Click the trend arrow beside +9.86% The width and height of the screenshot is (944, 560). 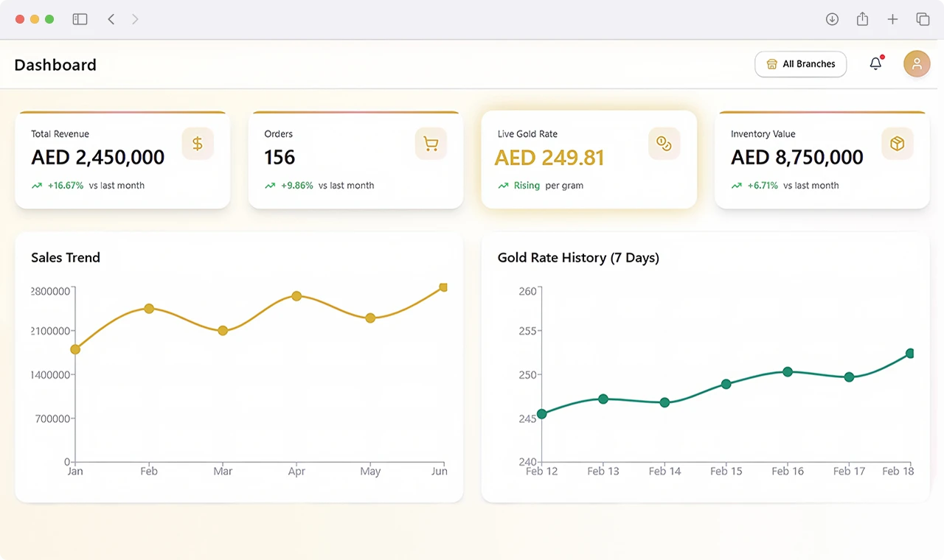coord(270,186)
